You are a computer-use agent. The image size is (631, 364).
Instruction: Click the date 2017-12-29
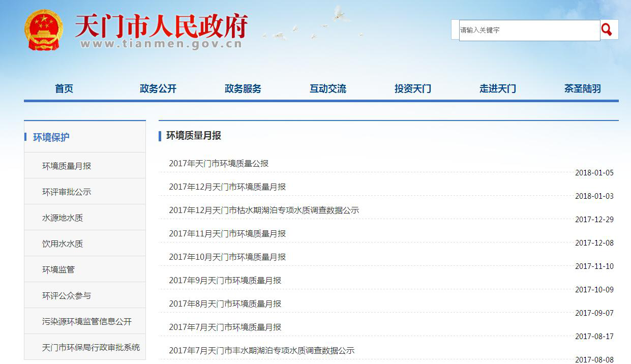coord(594,220)
